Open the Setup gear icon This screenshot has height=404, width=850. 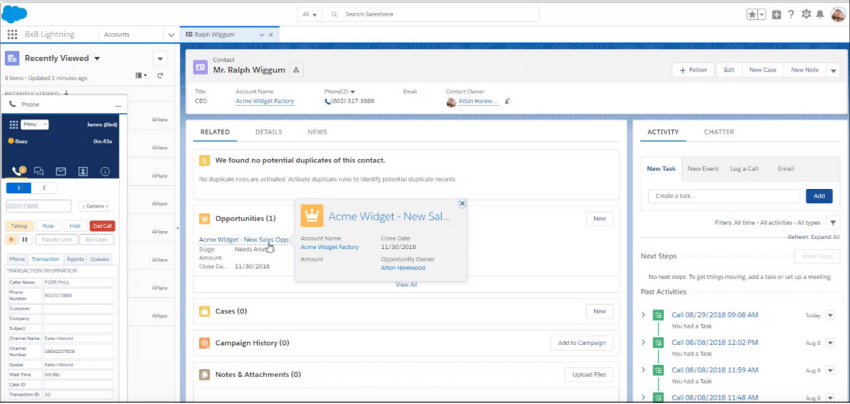point(806,14)
